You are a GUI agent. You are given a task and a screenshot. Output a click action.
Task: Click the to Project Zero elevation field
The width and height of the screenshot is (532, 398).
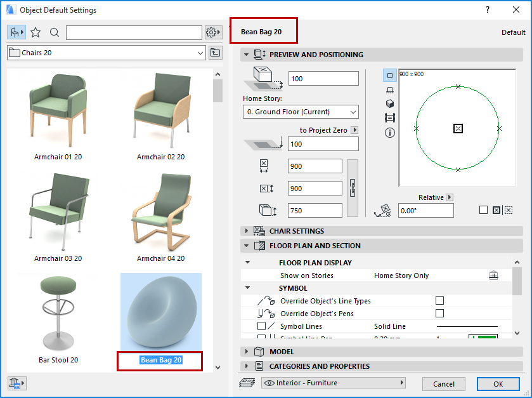(x=323, y=144)
